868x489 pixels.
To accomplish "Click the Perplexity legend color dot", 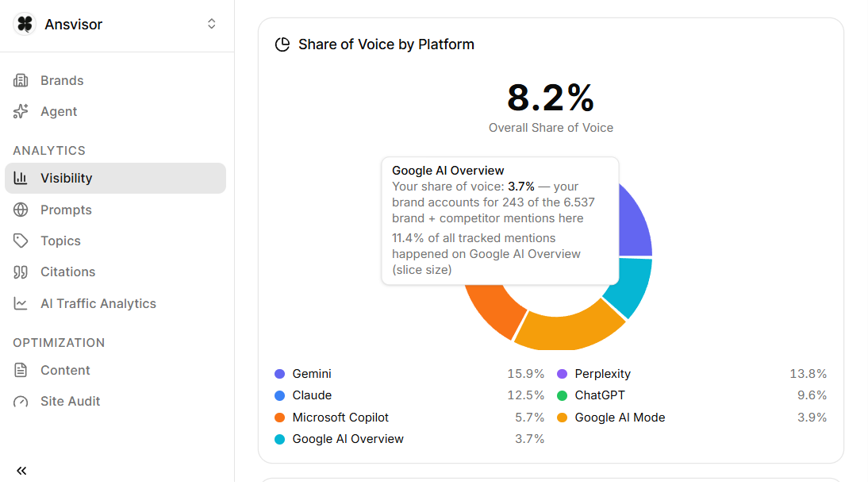I will coord(562,374).
